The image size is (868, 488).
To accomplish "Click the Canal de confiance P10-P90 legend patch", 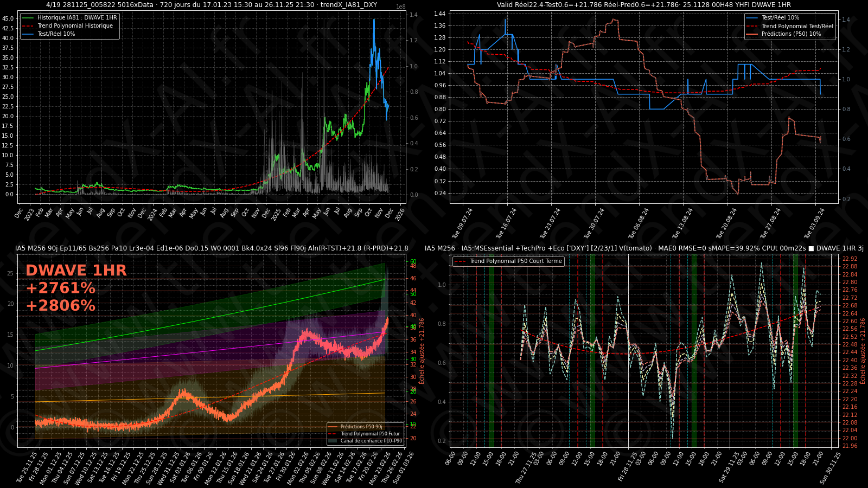I will [333, 441].
